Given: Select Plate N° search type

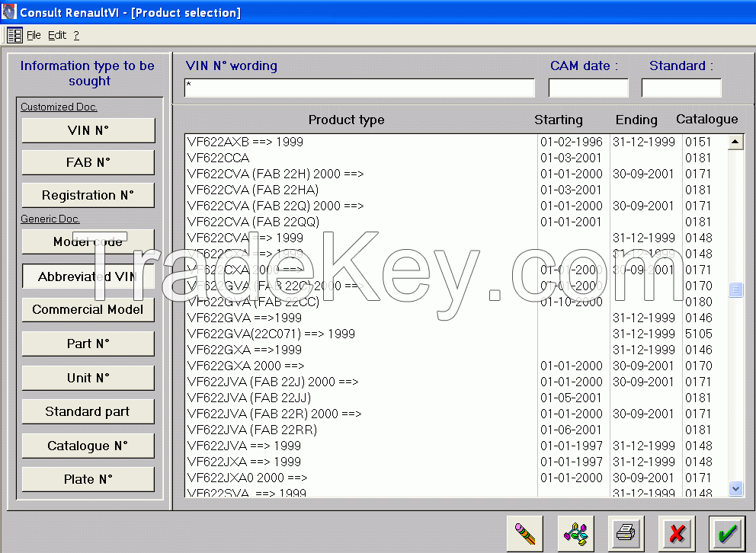Looking at the screenshot, I should pyautogui.click(x=88, y=479).
